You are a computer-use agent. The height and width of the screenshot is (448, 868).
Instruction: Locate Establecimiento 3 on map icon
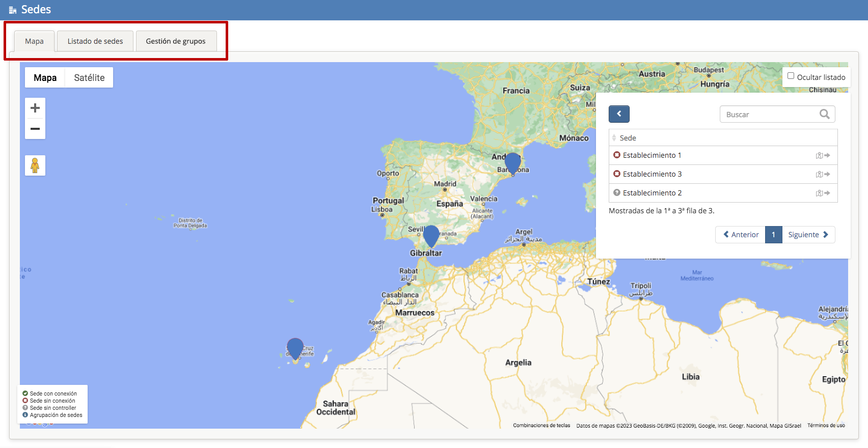[x=823, y=174]
